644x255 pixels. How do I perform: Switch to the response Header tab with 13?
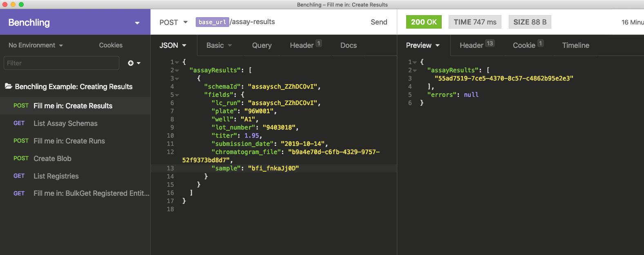click(x=477, y=45)
